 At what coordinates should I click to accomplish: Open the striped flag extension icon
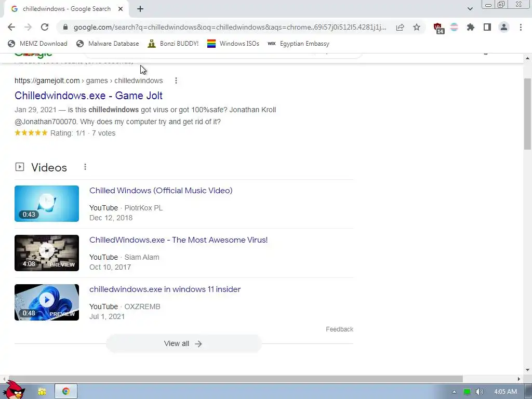pos(454,27)
